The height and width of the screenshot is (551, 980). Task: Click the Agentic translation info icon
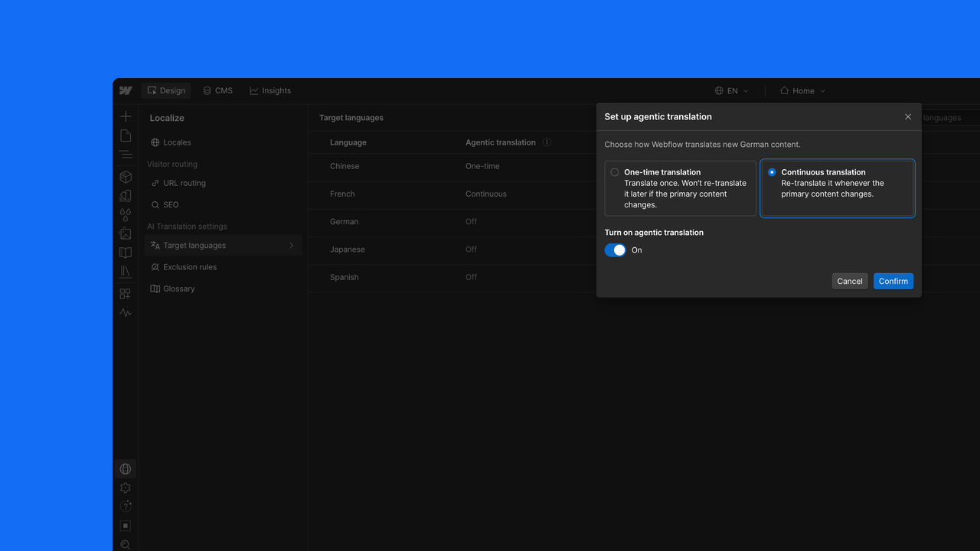[547, 142]
